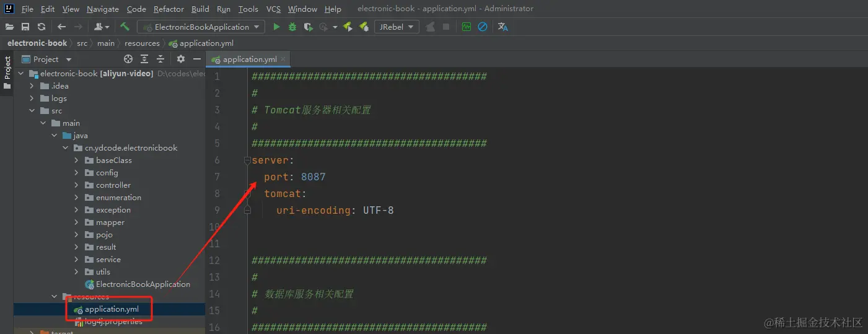This screenshot has width=868, height=334.
Task: Open the Window menu
Action: pos(302,9)
